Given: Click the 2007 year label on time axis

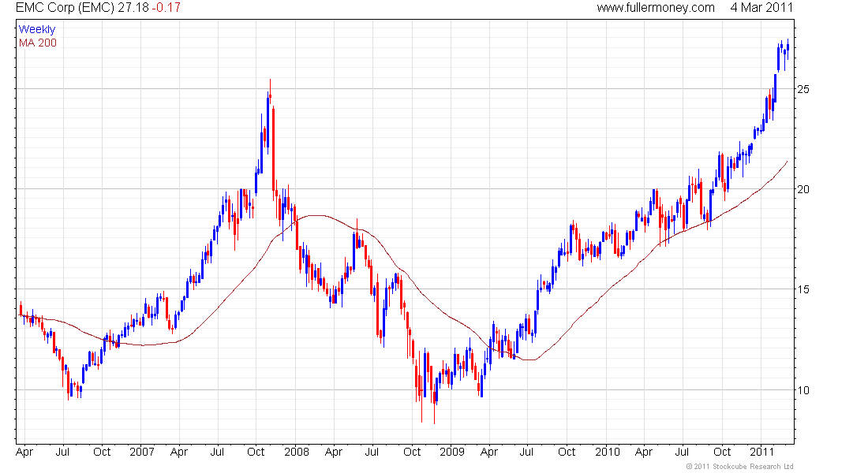Looking at the screenshot, I should 142,452.
